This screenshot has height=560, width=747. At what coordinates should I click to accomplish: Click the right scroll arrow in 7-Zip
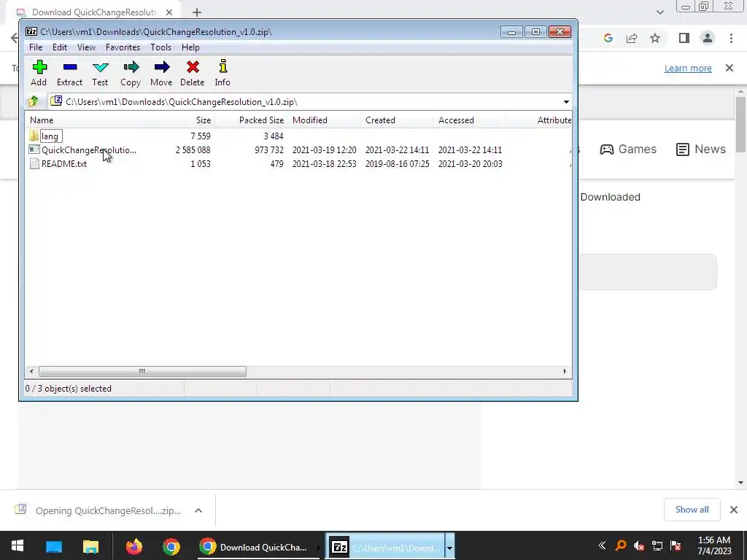coord(565,371)
